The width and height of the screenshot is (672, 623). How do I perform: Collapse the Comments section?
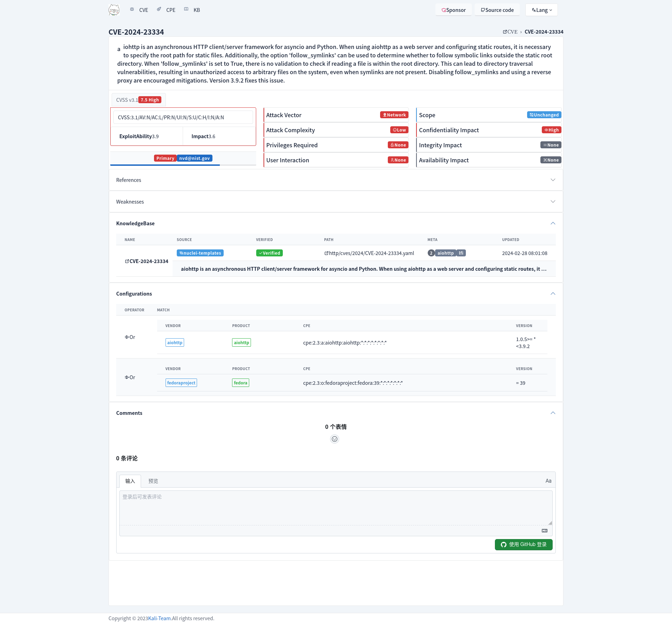tap(336, 413)
